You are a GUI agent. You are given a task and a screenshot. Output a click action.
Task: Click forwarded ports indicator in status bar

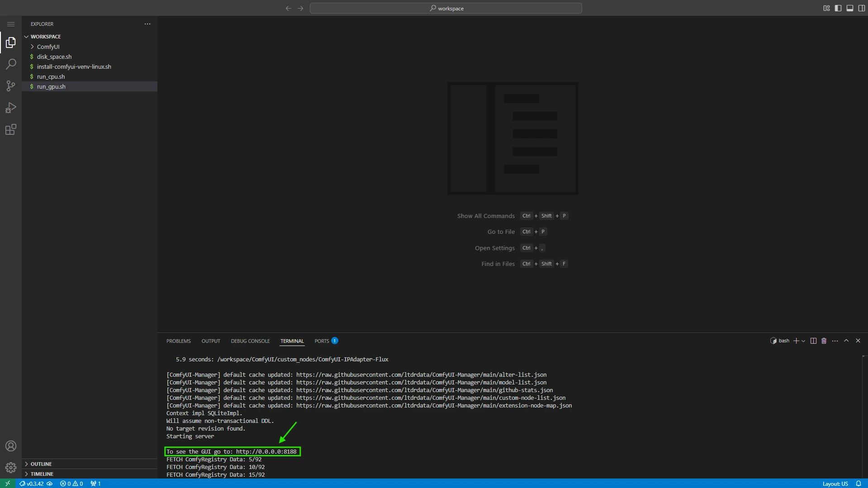click(x=95, y=483)
